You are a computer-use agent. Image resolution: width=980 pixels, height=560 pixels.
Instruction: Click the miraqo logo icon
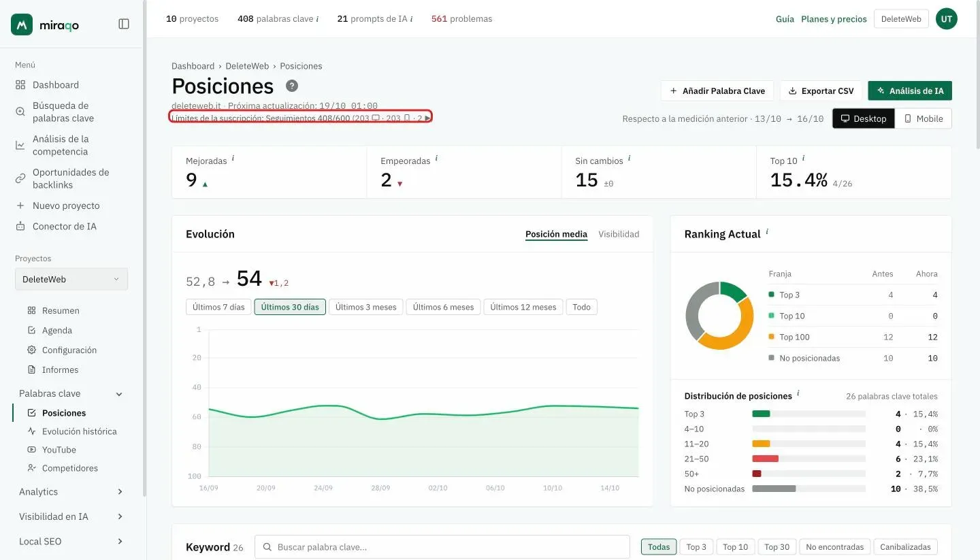pos(22,24)
